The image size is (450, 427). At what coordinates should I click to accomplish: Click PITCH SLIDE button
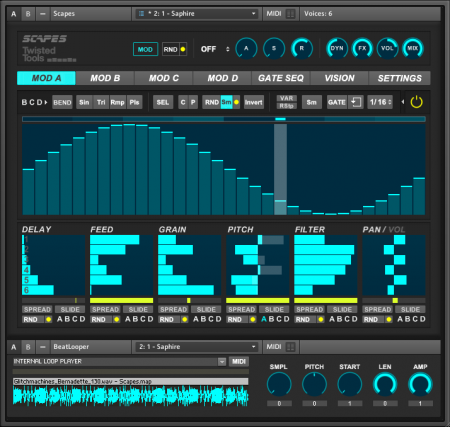(x=274, y=309)
